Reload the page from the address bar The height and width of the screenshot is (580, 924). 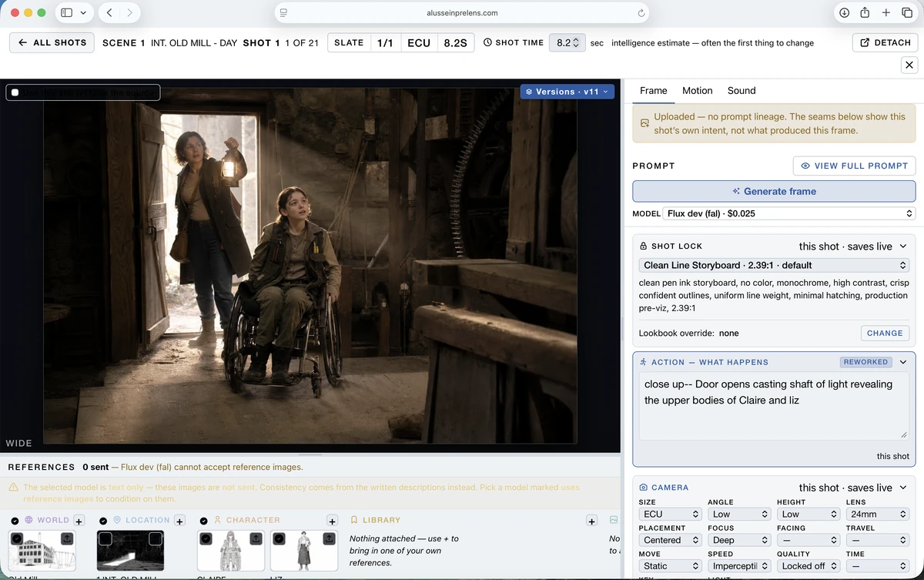click(641, 13)
